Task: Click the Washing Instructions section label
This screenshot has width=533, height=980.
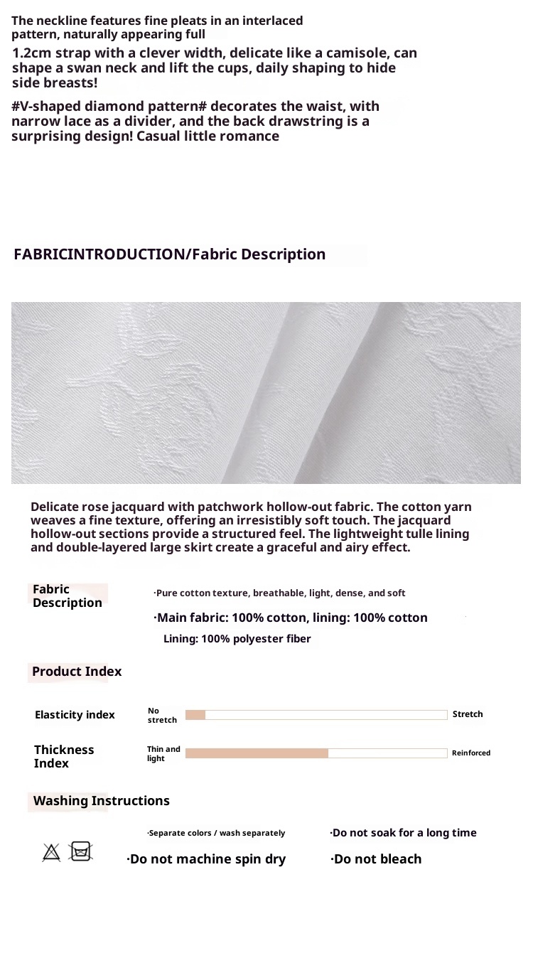Action: tap(102, 801)
